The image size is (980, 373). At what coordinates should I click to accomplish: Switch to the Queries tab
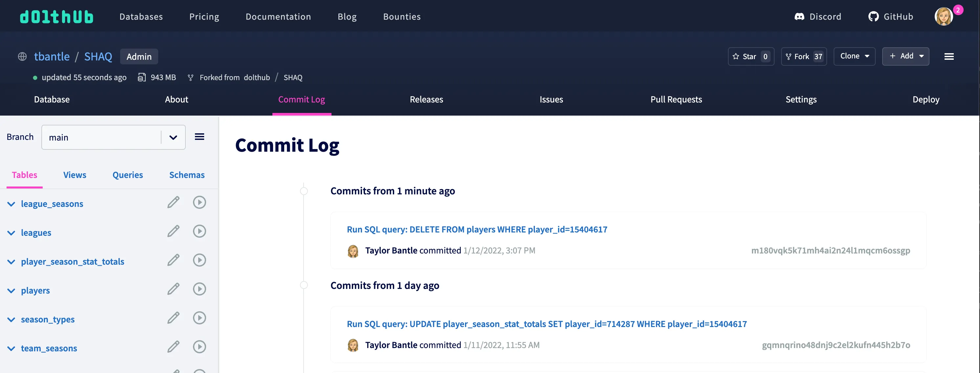[127, 175]
